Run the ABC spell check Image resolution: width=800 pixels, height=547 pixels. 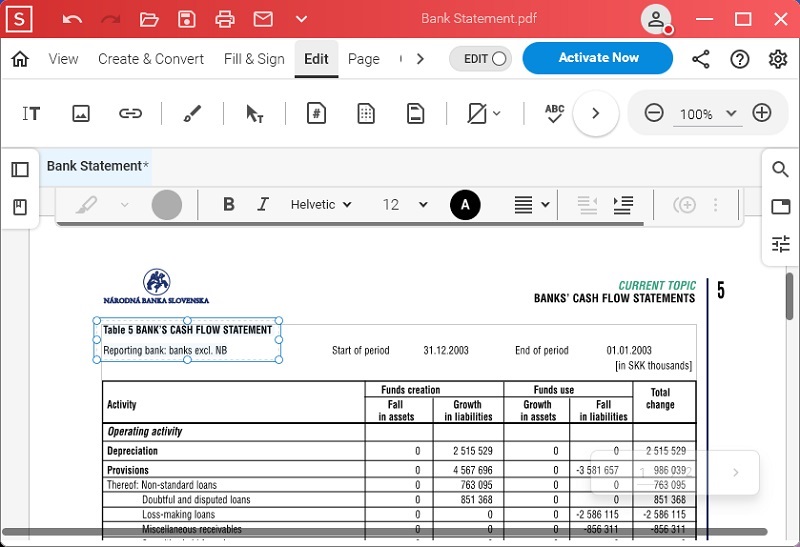(554, 113)
